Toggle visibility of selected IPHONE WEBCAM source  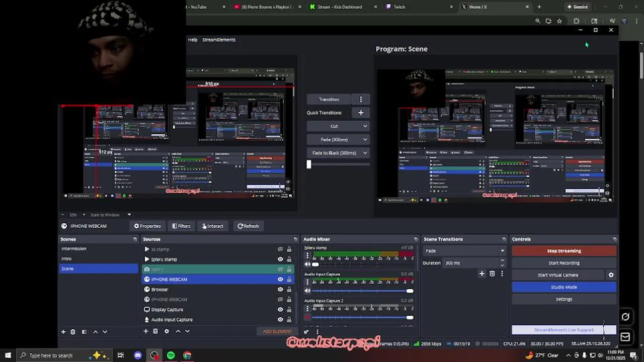coord(280,279)
